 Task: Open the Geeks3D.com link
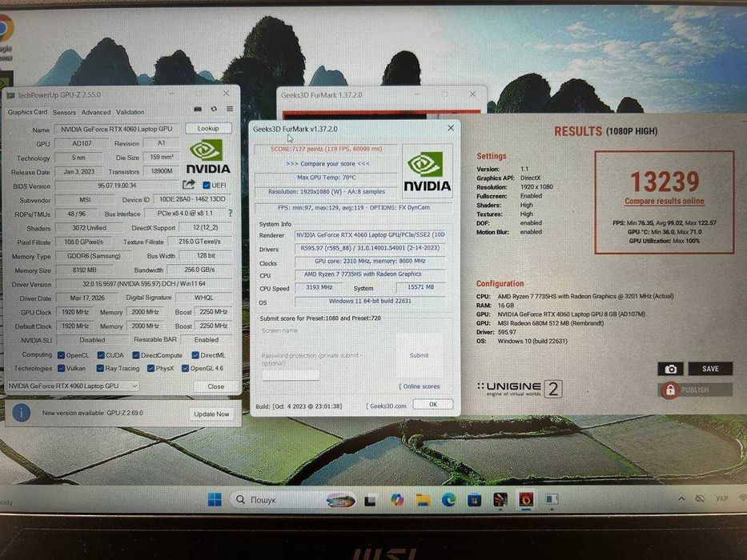click(x=387, y=406)
